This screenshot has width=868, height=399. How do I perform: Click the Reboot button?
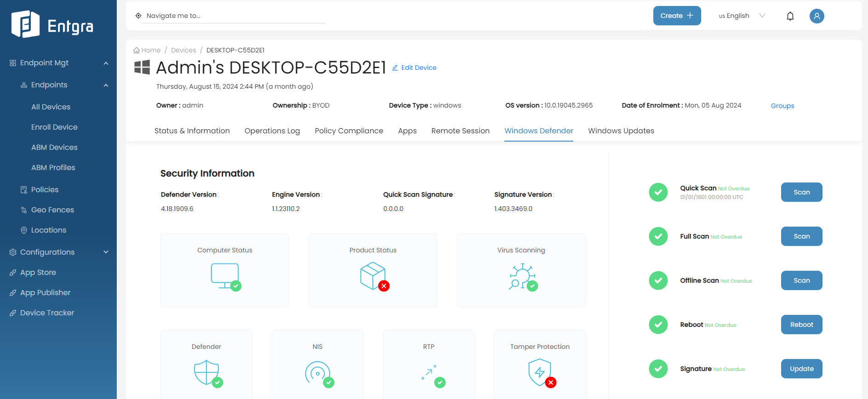(801, 325)
